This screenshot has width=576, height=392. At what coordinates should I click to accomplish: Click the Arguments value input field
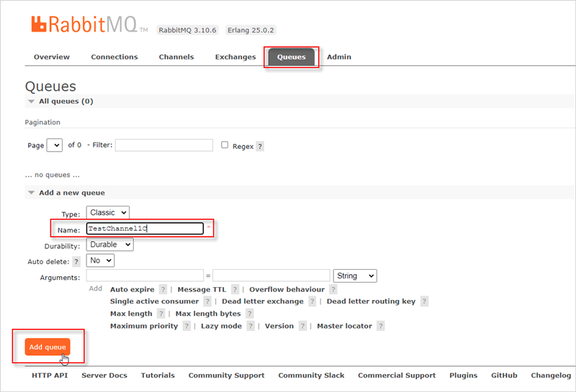[271, 275]
